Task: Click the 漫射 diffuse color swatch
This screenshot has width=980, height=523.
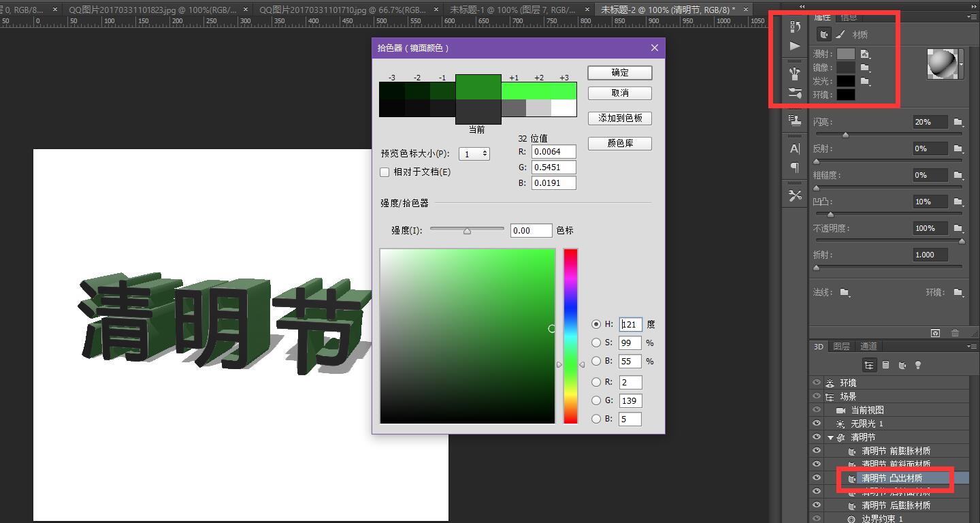Action: click(845, 54)
